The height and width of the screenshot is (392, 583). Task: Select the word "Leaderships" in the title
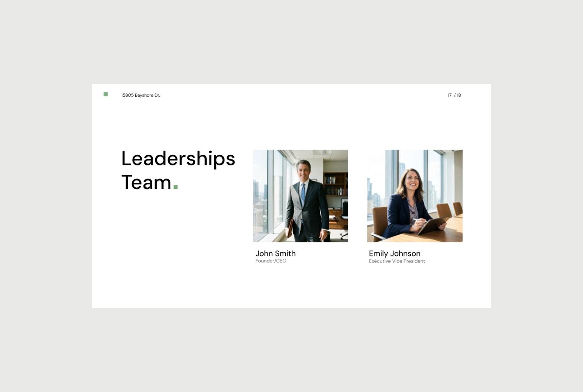point(178,159)
